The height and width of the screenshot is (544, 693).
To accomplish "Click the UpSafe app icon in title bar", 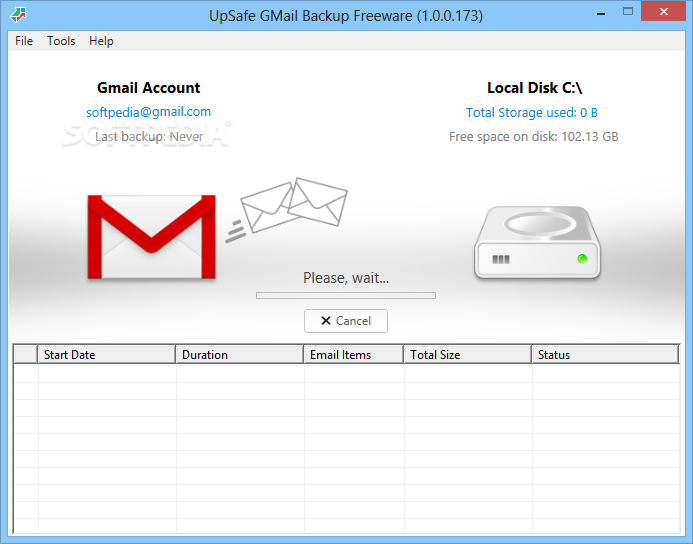I will [19, 15].
